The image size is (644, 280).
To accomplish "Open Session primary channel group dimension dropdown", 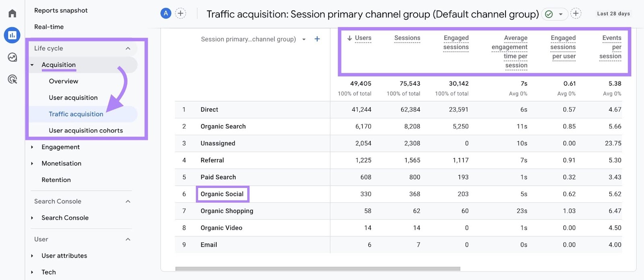I will click(x=303, y=39).
